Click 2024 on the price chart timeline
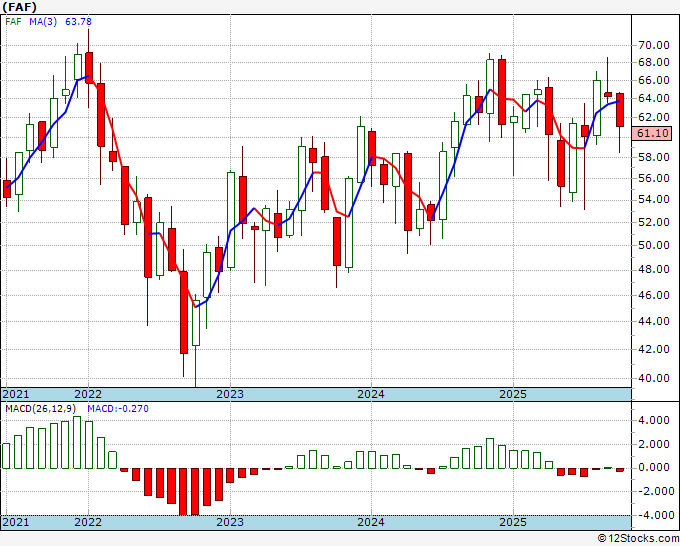This screenshot has height=546, width=680. 371,394
